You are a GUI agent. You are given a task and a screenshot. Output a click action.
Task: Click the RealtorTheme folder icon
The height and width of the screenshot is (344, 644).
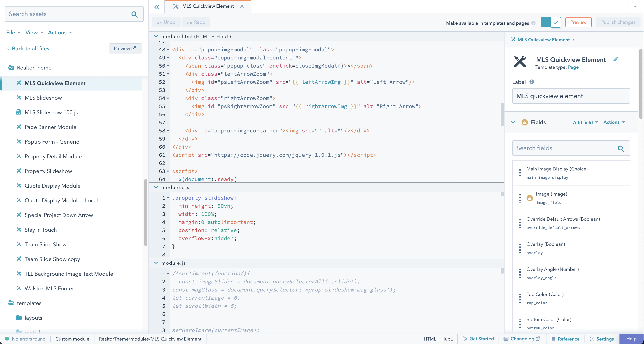click(11, 67)
